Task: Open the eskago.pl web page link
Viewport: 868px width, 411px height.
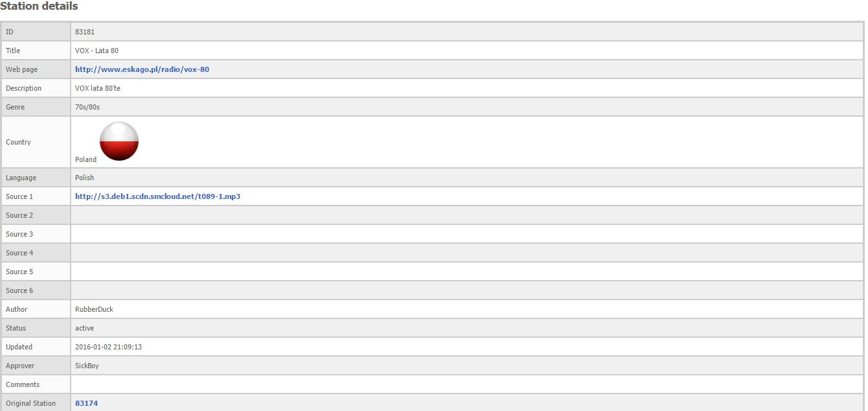Action: pos(142,69)
